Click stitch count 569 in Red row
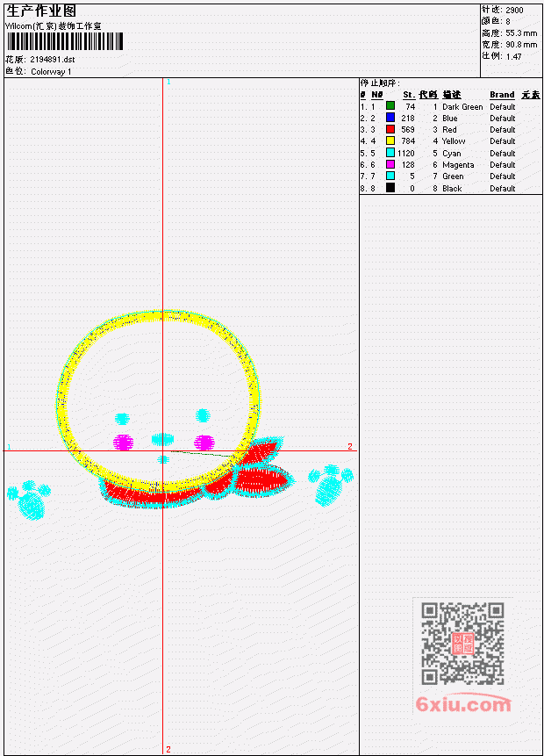Image resolution: width=544 pixels, height=756 pixels. click(408, 130)
